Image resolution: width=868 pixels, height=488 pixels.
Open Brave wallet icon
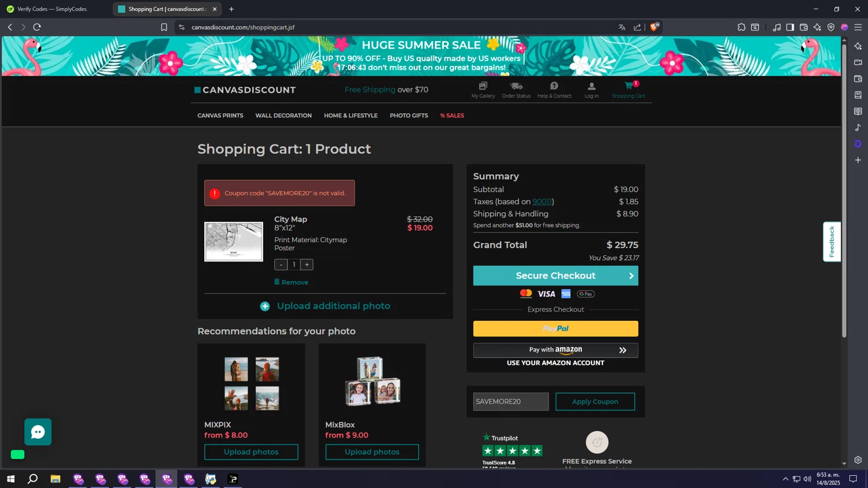[x=804, y=27]
